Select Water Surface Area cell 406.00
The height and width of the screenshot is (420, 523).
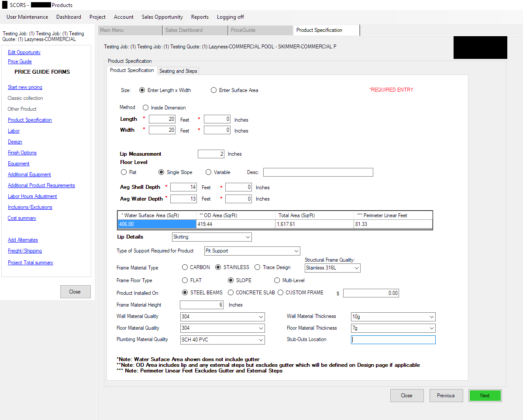pyautogui.click(x=157, y=224)
